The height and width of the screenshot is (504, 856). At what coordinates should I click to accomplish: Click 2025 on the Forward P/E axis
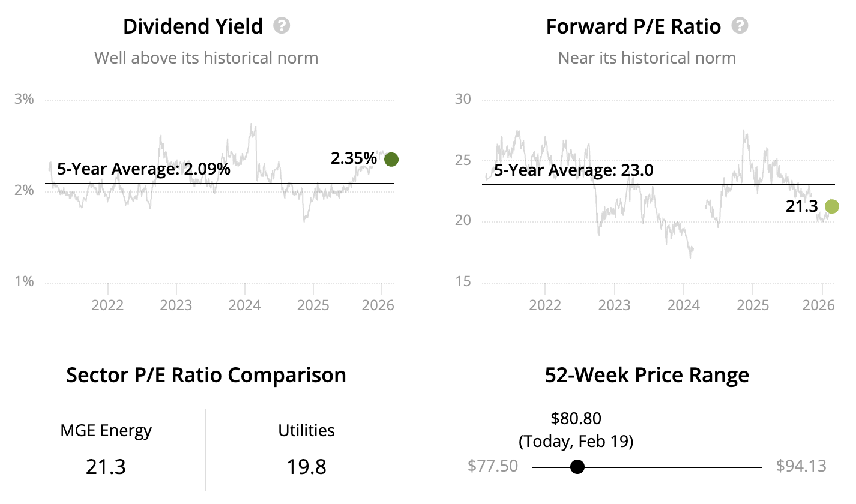(x=753, y=305)
